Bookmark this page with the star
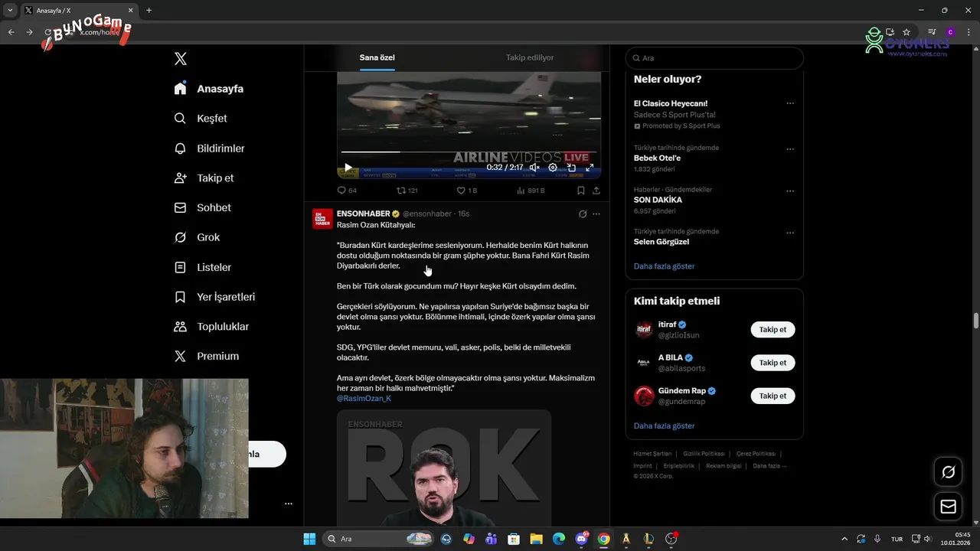980x551 pixels. click(x=906, y=32)
